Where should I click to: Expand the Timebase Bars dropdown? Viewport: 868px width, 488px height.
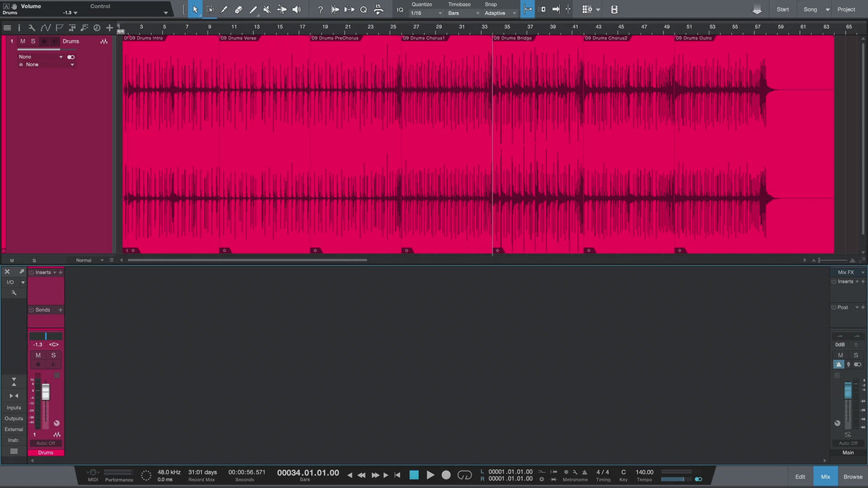click(463, 13)
